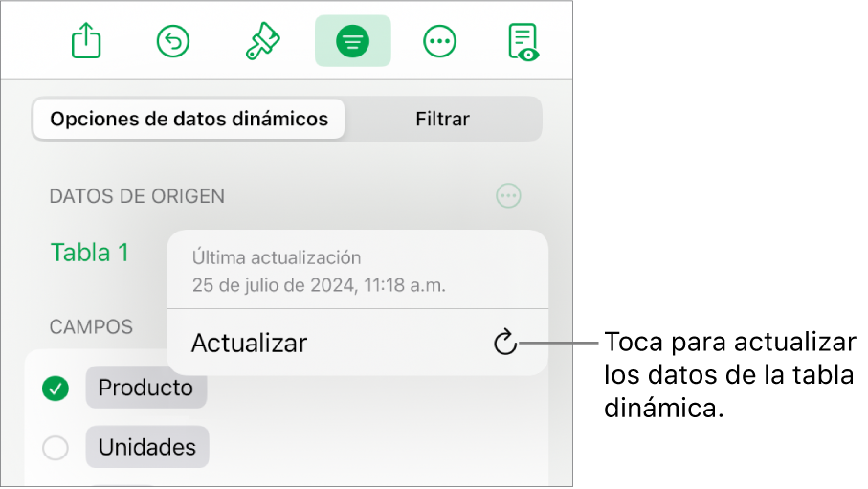This screenshot has height=489, width=868.
Task: Open the Datos de Origen ellipsis menu
Action: pyautogui.click(x=508, y=196)
